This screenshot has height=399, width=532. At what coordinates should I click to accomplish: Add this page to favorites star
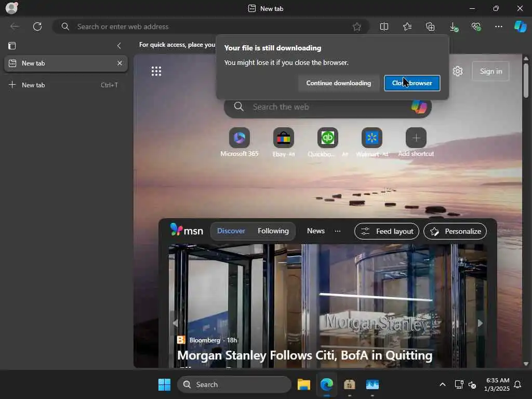click(x=356, y=27)
